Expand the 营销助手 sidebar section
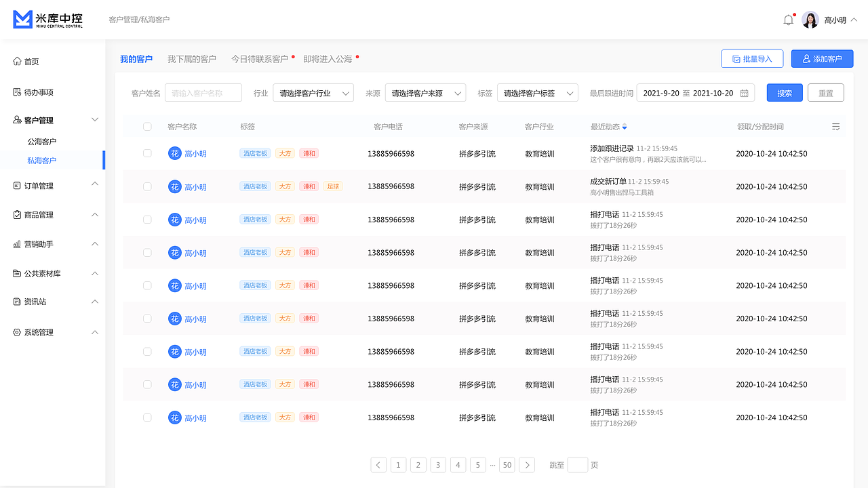Screen dimensions: 868x488 (x=95, y=244)
